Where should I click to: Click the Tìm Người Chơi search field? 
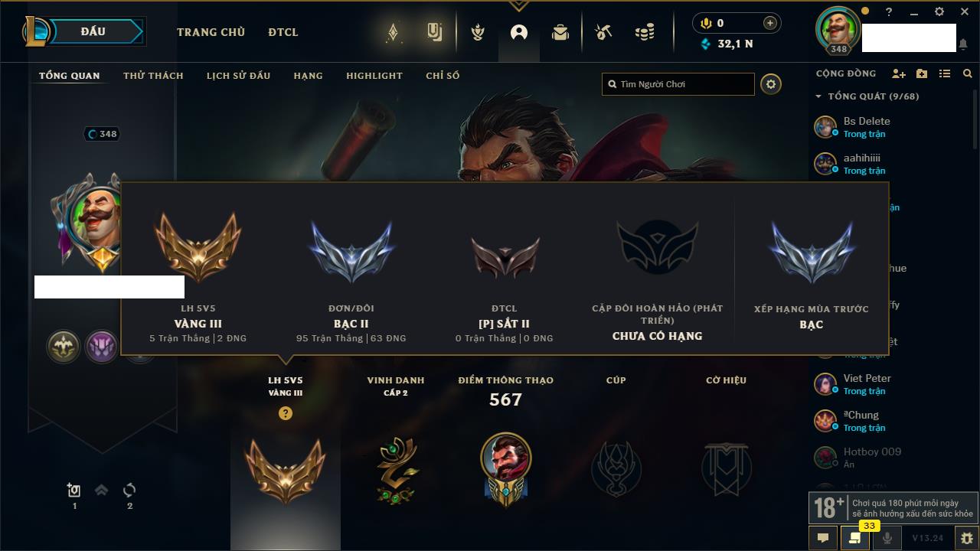click(x=678, y=84)
